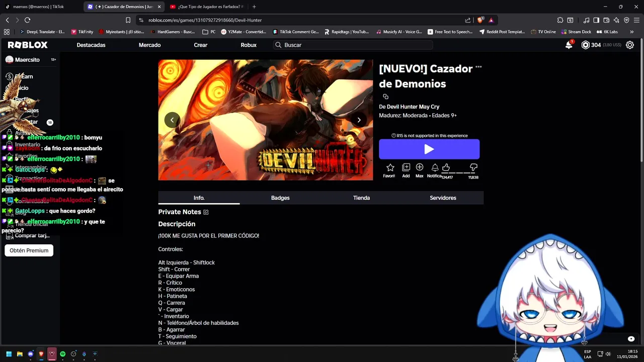
Task: Open the apps grid icon in bookmarks bar
Action: pos(7,32)
